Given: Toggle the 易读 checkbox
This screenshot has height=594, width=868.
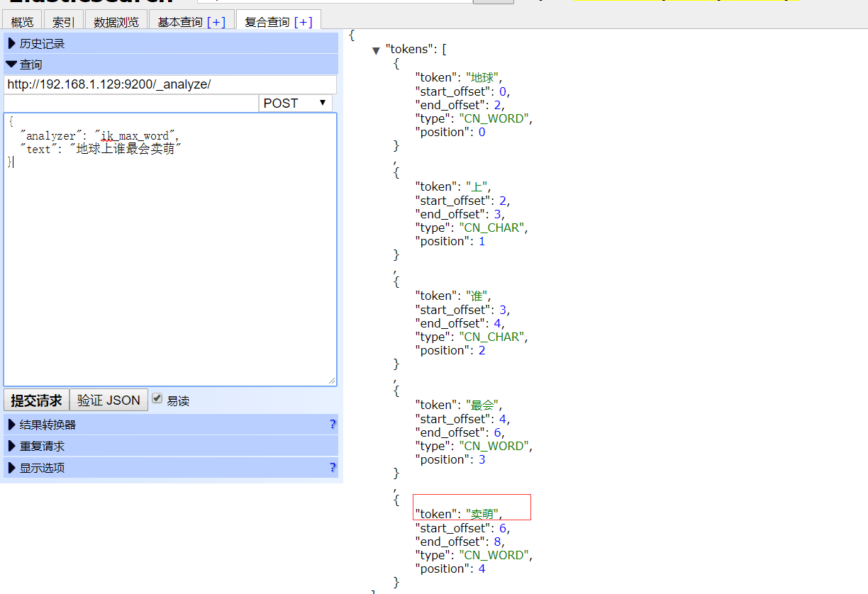Looking at the screenshot, I should (x=157, y=398).
